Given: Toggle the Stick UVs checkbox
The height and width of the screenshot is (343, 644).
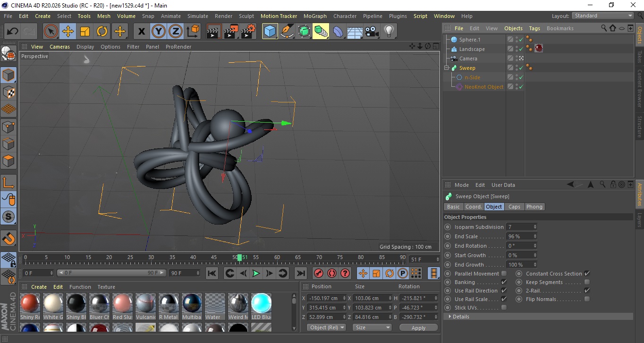Looking at the screenshot, I should click(504, 308).
